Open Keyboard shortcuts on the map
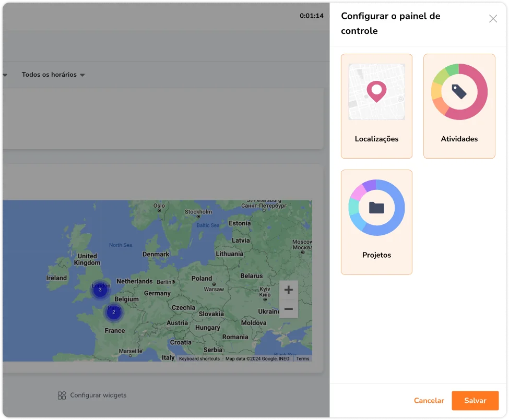The image size is (509, 420). tap(199, 359)
